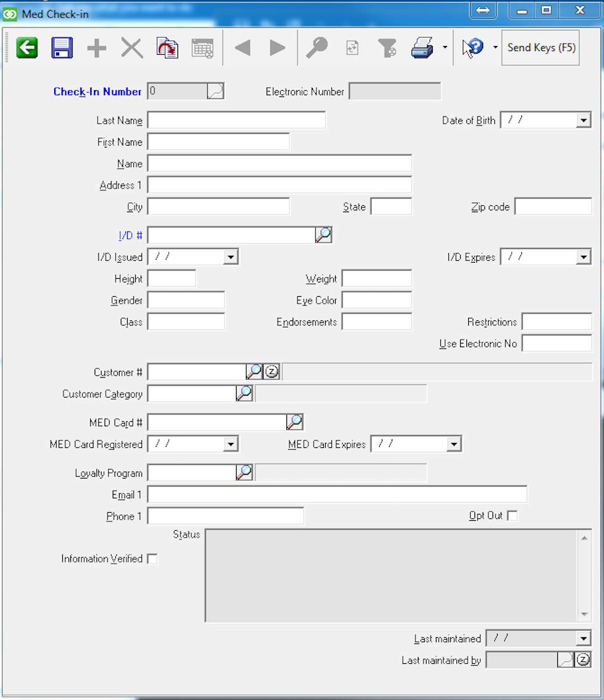Click the printer icon in toolbar

click(422, 48)
